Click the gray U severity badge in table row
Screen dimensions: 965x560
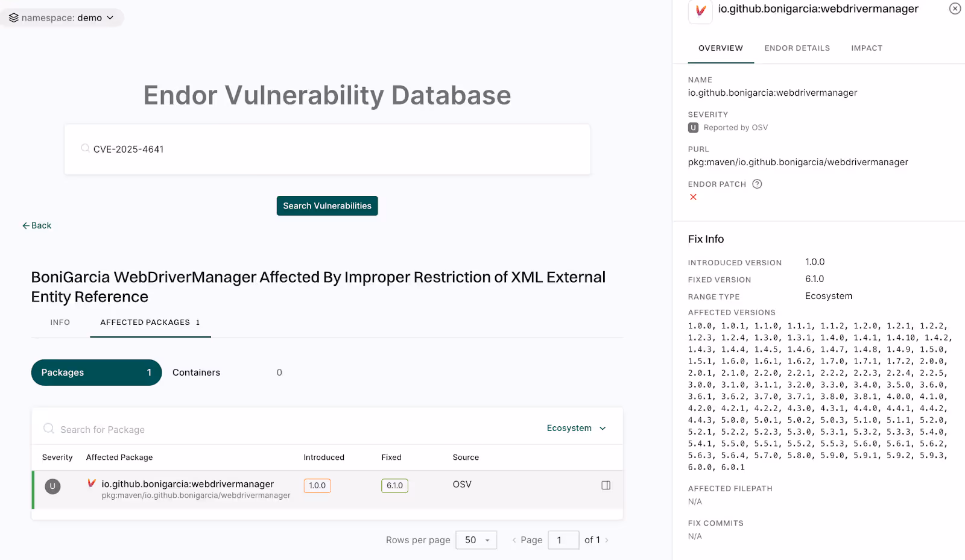(x=52, y=486)
